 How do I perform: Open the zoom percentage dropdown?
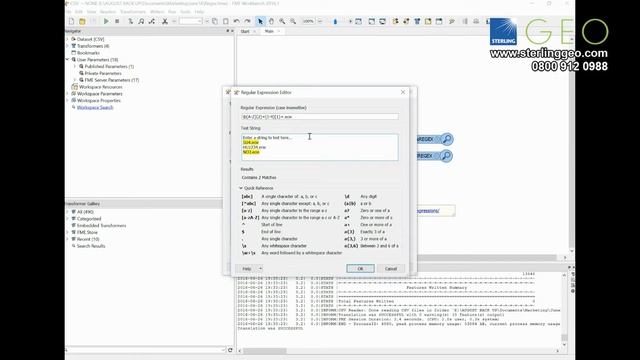tap(320, 21)
